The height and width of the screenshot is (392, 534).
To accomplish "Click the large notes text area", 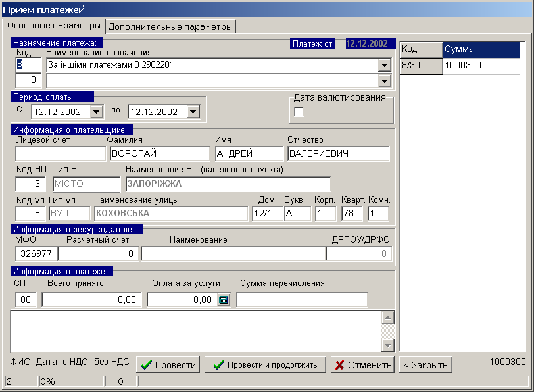I will click(196, 331).
